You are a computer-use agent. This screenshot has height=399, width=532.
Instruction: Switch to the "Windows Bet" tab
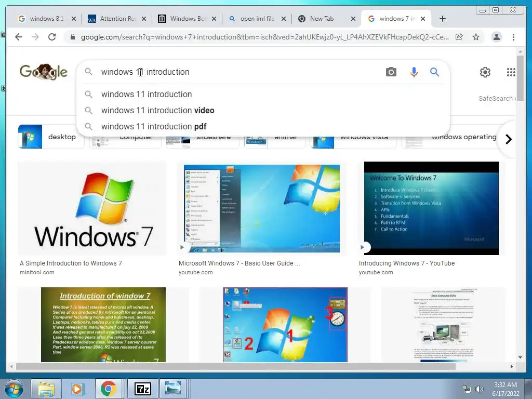pos(187,19)
